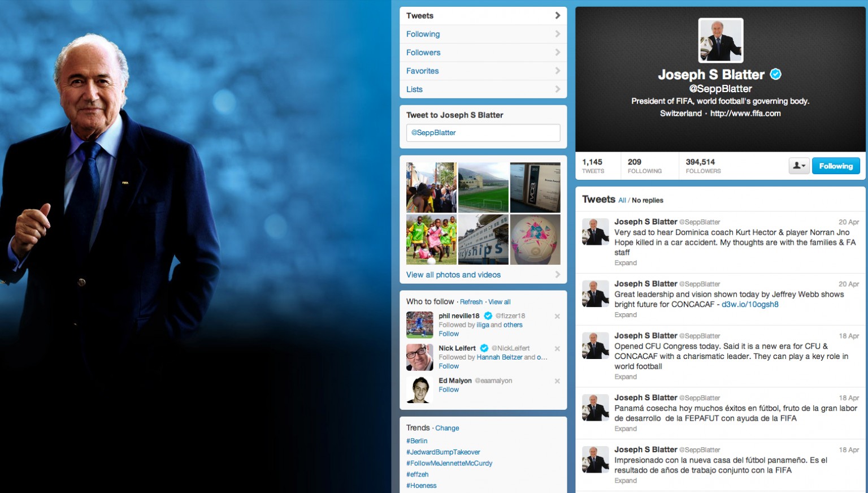The width and height of the screenshot is (868, 493).
Task: Switch to No replies filter
Action: (648, 200)
